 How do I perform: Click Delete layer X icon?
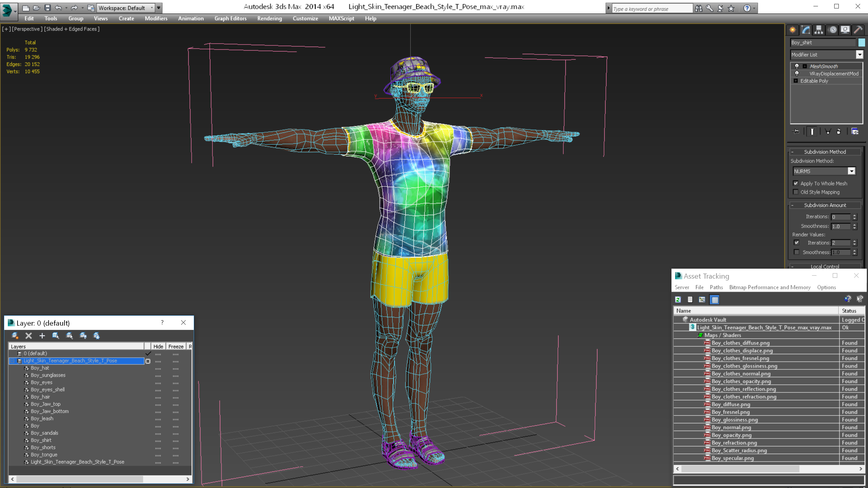point(29,336)
